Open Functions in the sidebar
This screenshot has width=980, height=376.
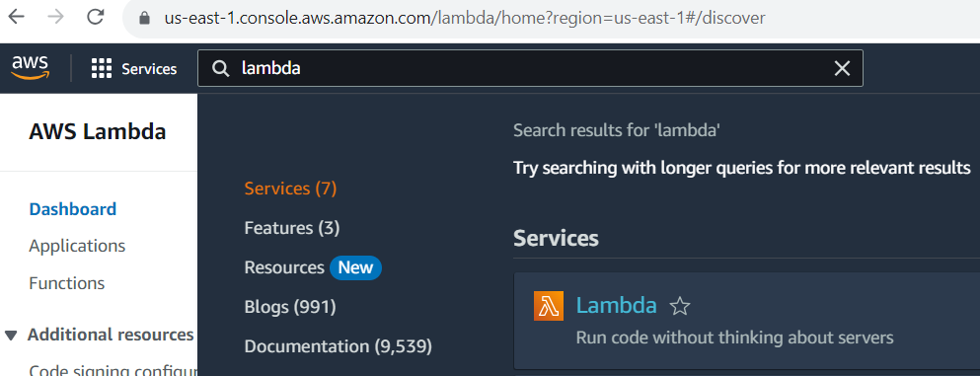67,283
